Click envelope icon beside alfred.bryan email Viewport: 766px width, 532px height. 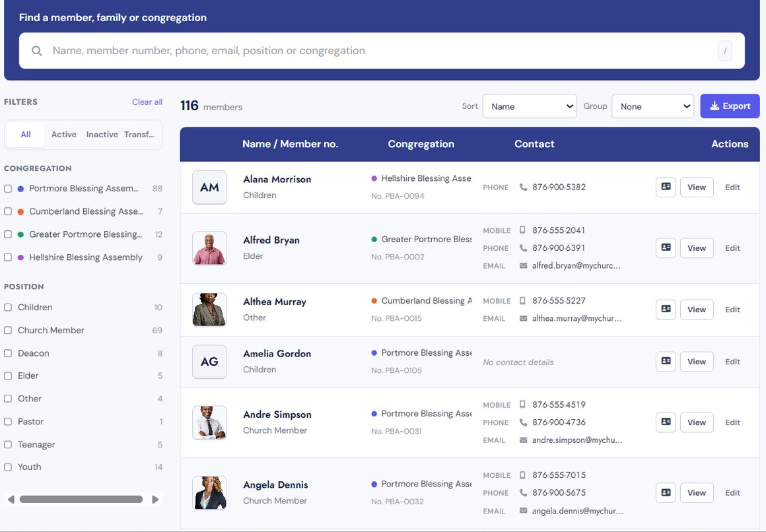tap(523, 266)
